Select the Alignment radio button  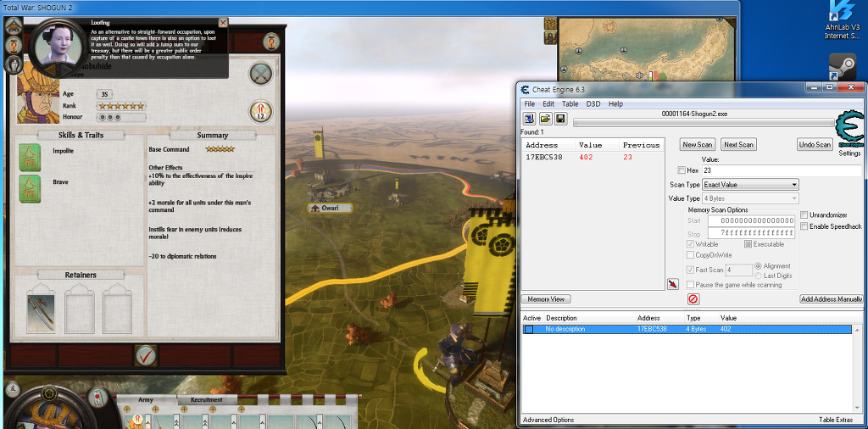click(x=758, y=265)
